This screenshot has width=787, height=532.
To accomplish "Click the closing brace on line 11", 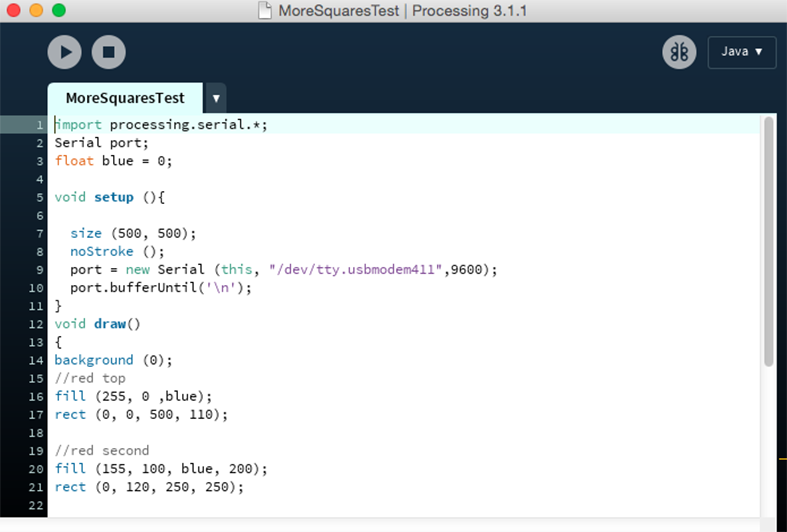I will pos(58,306).
